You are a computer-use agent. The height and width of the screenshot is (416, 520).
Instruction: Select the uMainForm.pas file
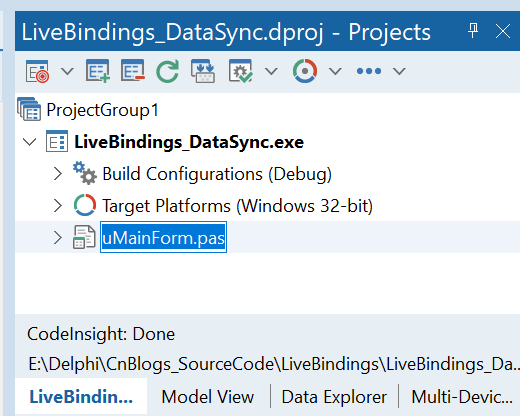tap(163, 237)
